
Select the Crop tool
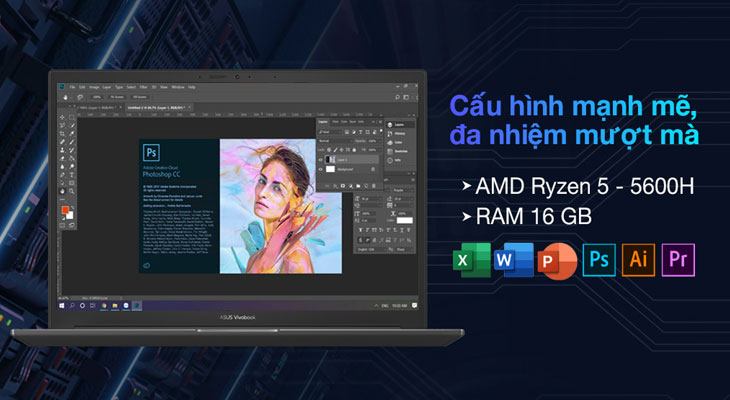click(x=62, y=134)
